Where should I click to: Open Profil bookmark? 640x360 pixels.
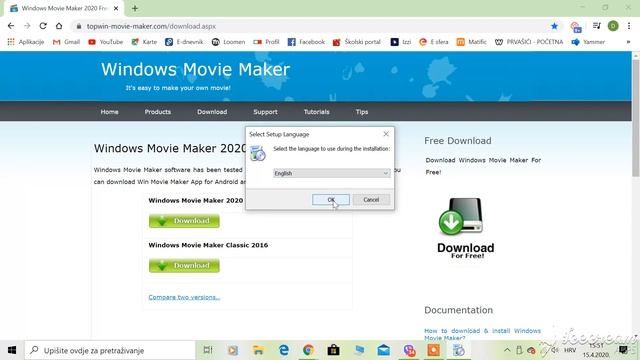(x=266, y=42)
